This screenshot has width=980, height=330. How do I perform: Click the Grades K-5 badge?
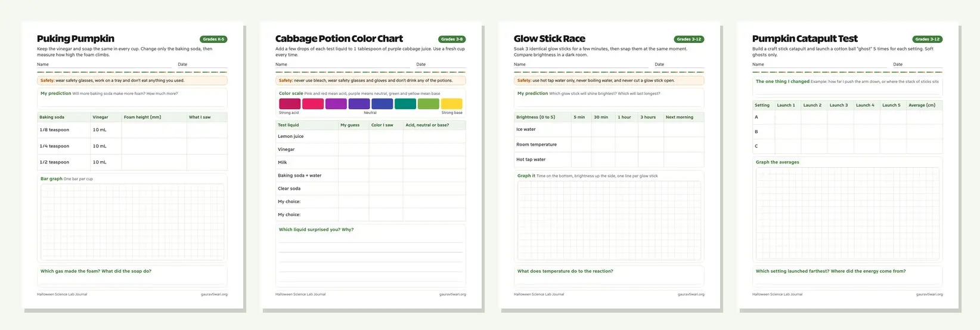tap(213, 39)
